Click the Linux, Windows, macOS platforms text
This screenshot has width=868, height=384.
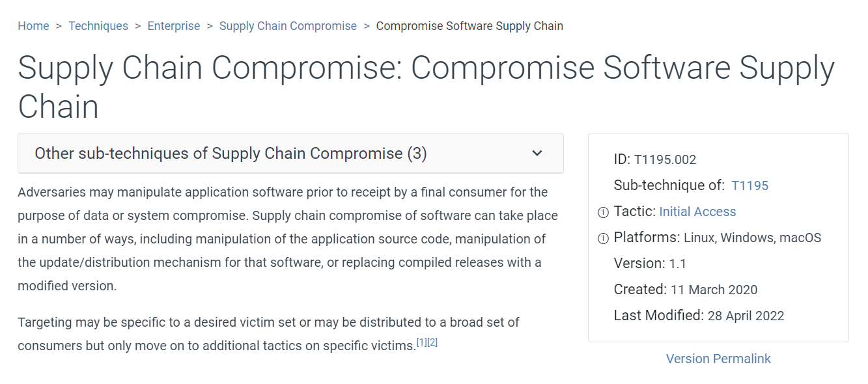752,238
